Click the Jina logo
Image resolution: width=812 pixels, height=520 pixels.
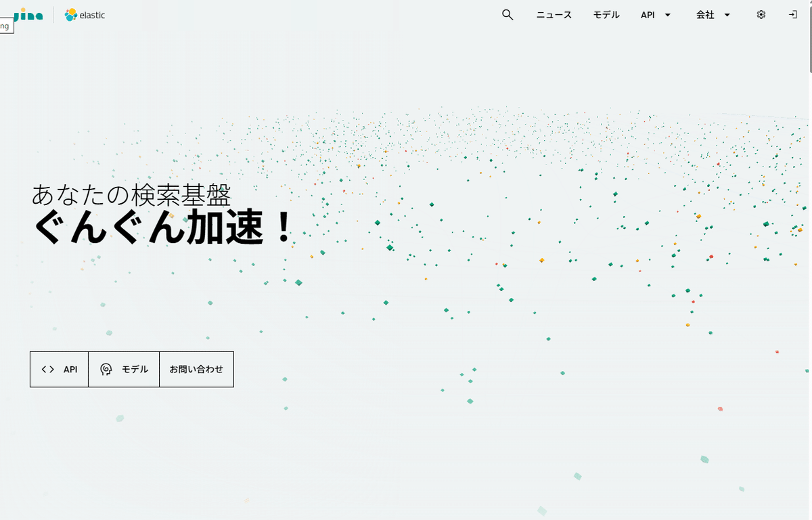[28, 14]
